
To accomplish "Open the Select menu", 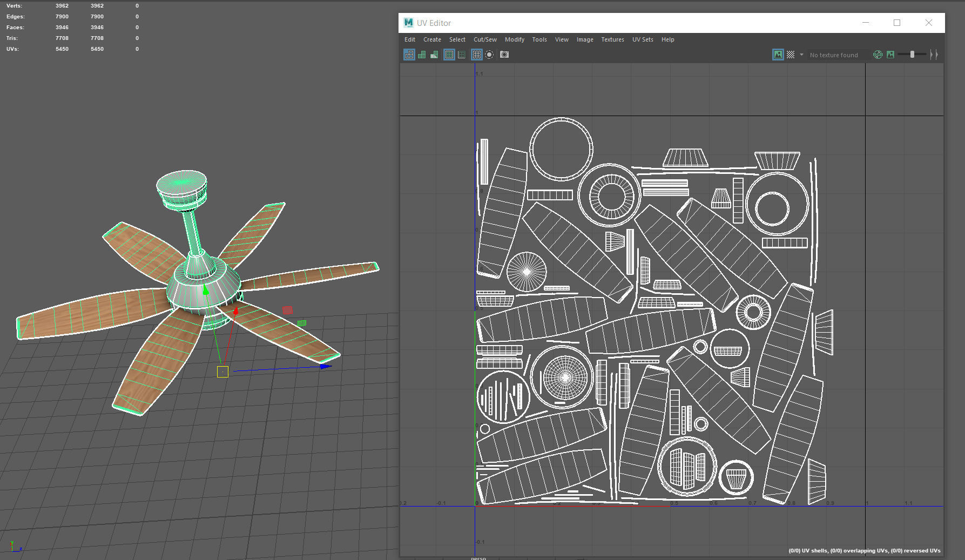I will pyautogui.click(x=457, y=39).
